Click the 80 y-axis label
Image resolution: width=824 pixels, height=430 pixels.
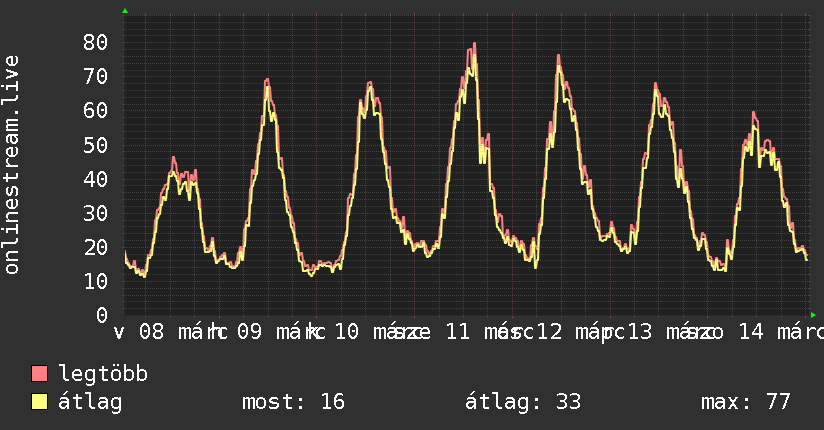(96, 43)
